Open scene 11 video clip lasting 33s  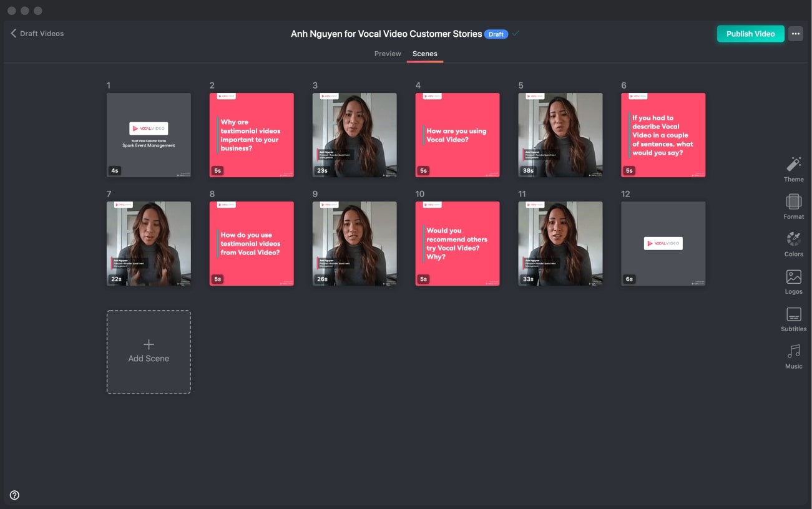(560, 244)
